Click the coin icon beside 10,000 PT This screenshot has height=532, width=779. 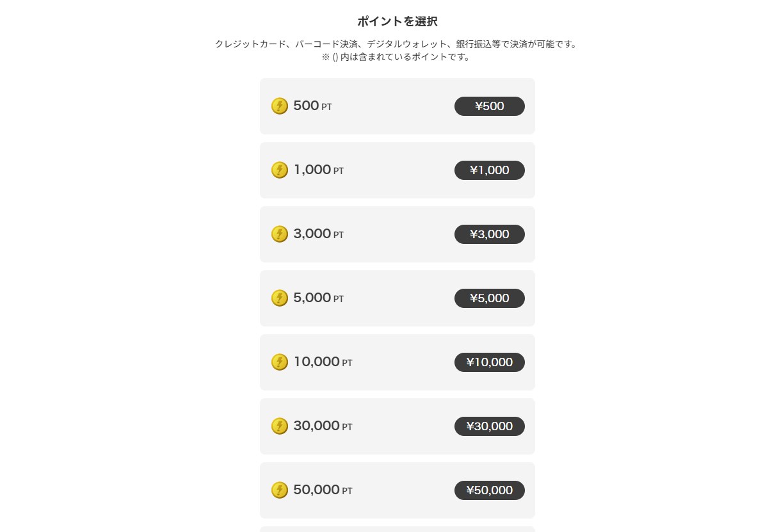280,362
